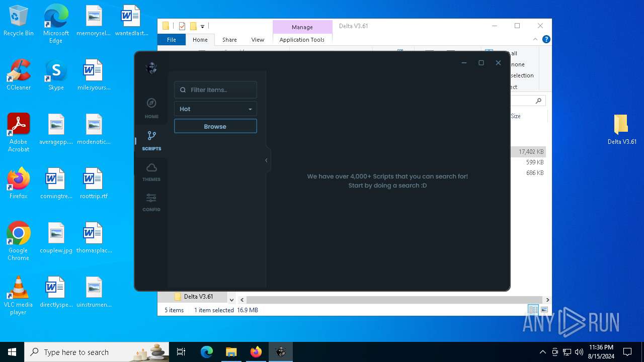Select the comingtre document on desktop
This screenshot has width=644, height=362.
(x=56, y=184)
